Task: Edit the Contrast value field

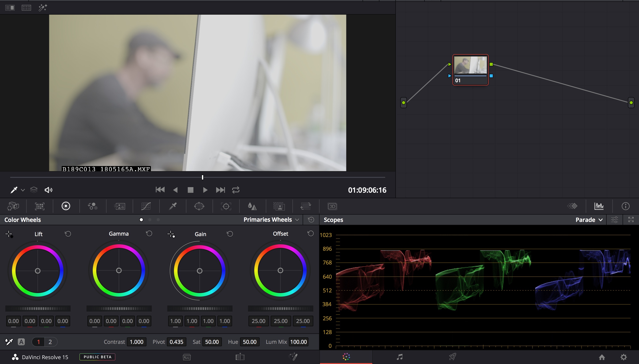Action: [x=137, y=342]
